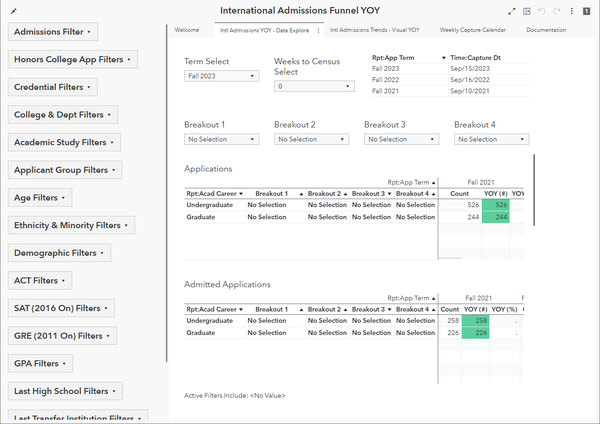This screenshot has height=424, width=600.
Task: Sort Admitted Applications Breakout 3 column
Action: click(389, 310)
